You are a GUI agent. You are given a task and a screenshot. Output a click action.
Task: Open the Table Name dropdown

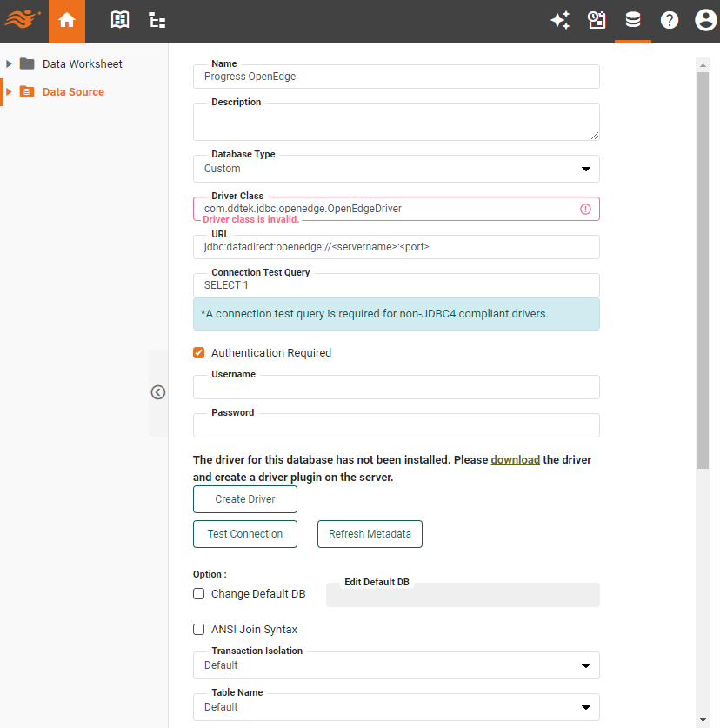tap(586, 707)
